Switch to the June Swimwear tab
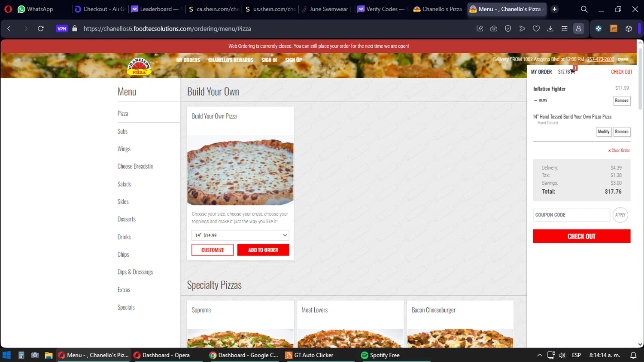644x362 pixels. pyautogui.click(x=327, y=9)
